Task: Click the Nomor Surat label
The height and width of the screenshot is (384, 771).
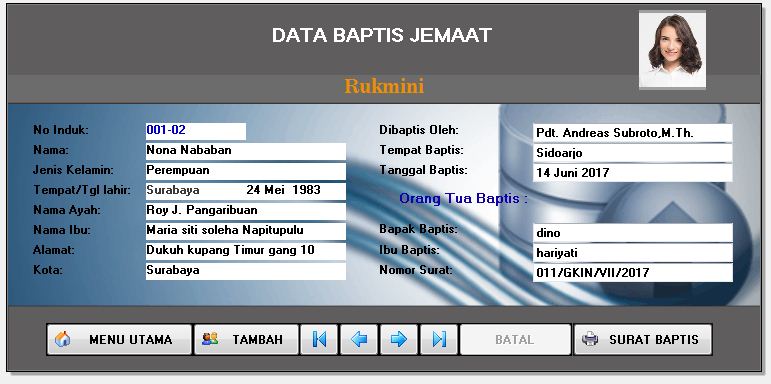Action: coord(416,270)
